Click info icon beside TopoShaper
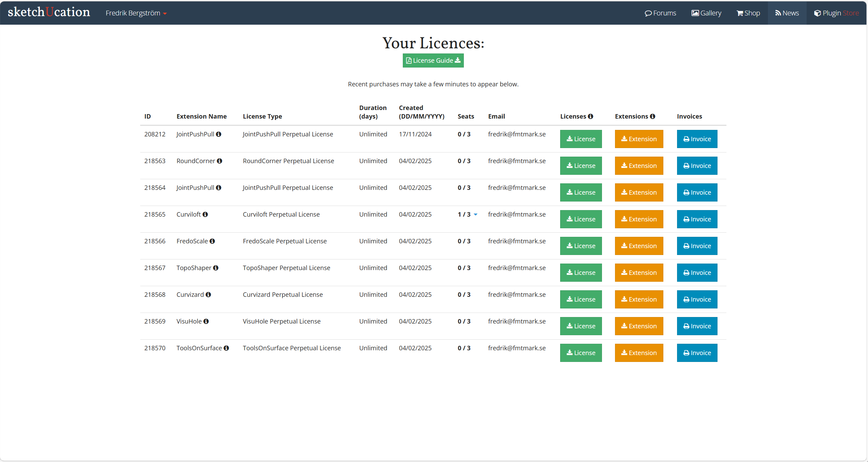 pyautogui.click(x=216, y=268)
